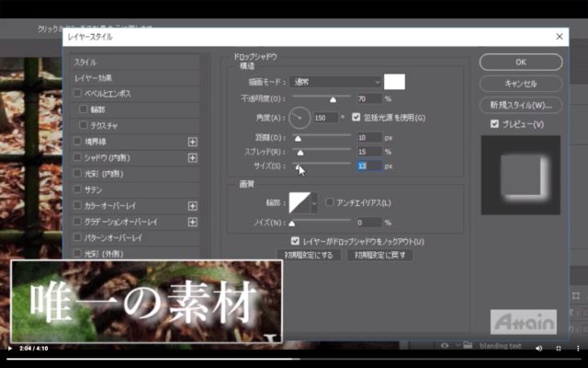Image resolution: width=588 pixels, height=368 pixels.
Task: Expand the contour preset picker arrow
Action: (314, 202)
